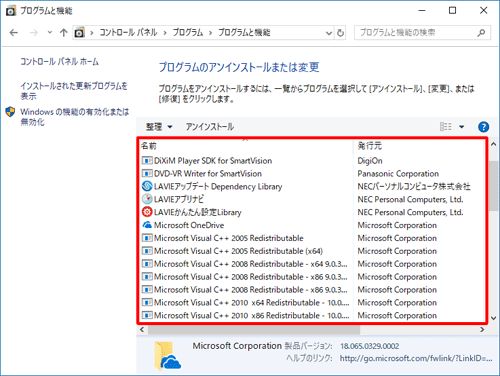Sort by the 発行元 column header

point(369,146)
